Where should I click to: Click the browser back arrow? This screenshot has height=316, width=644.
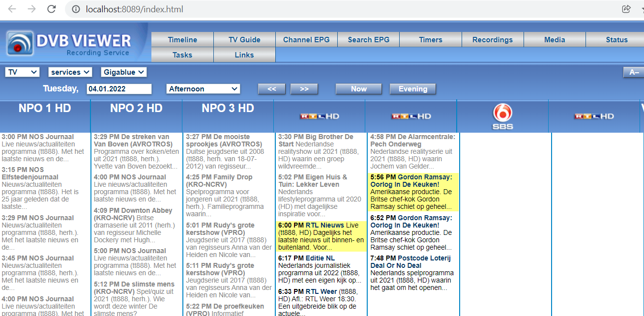(x=13, y=9)
